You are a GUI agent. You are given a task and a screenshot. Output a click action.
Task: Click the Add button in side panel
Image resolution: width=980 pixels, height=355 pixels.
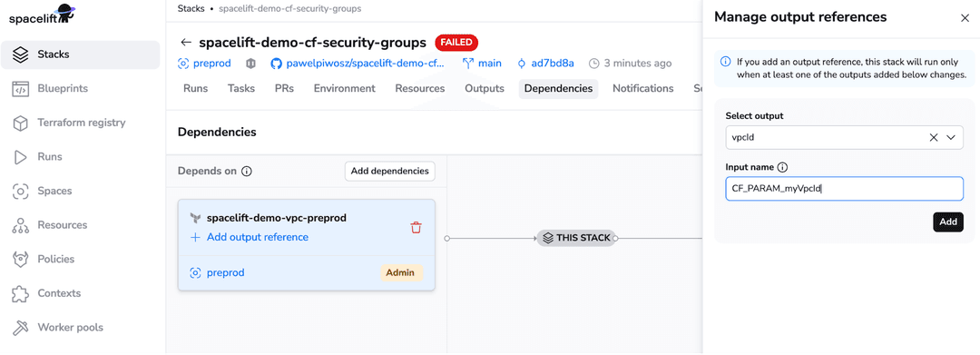(948, 222)
